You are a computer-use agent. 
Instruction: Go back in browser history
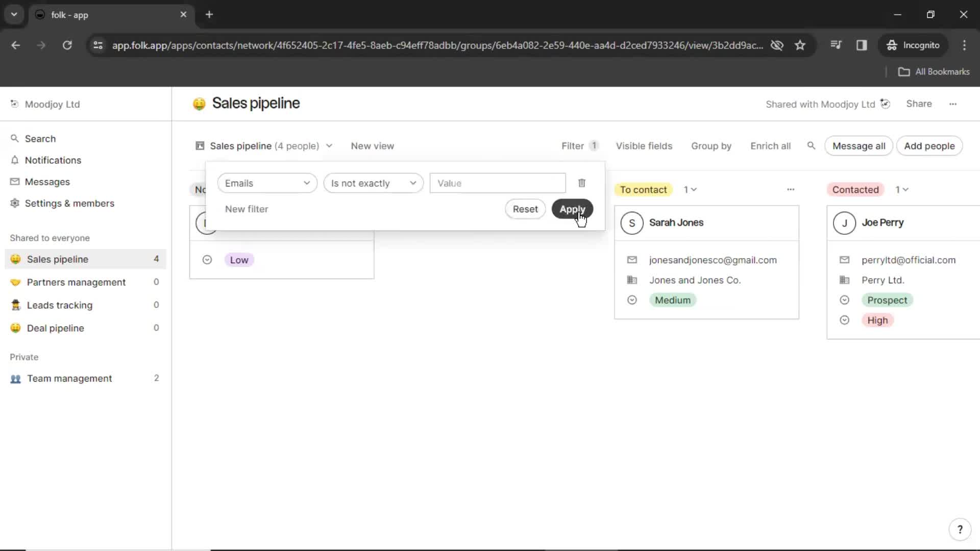[x=16, y=45]
